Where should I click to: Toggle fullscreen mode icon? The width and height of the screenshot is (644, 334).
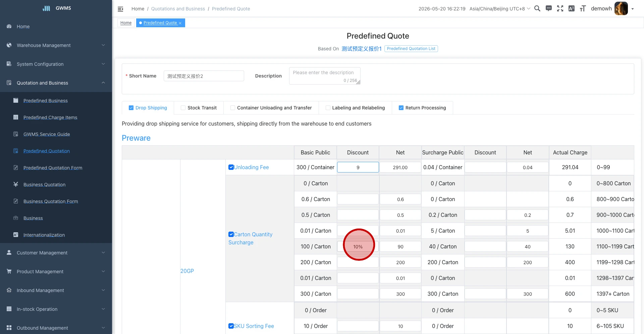click(560, 8)
